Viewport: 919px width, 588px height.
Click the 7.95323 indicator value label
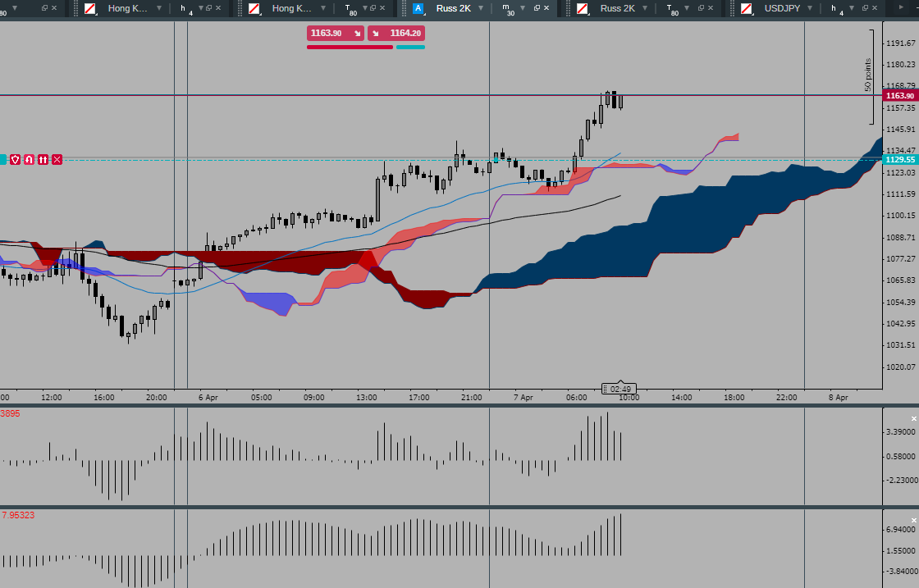(18, 515)
